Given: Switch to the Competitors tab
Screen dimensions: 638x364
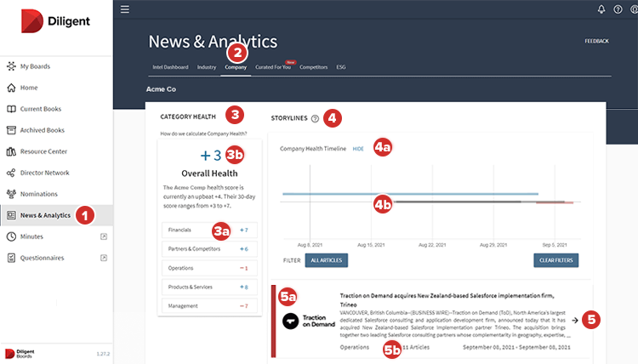Looking at the screenshot, I should tap(316, 66).
